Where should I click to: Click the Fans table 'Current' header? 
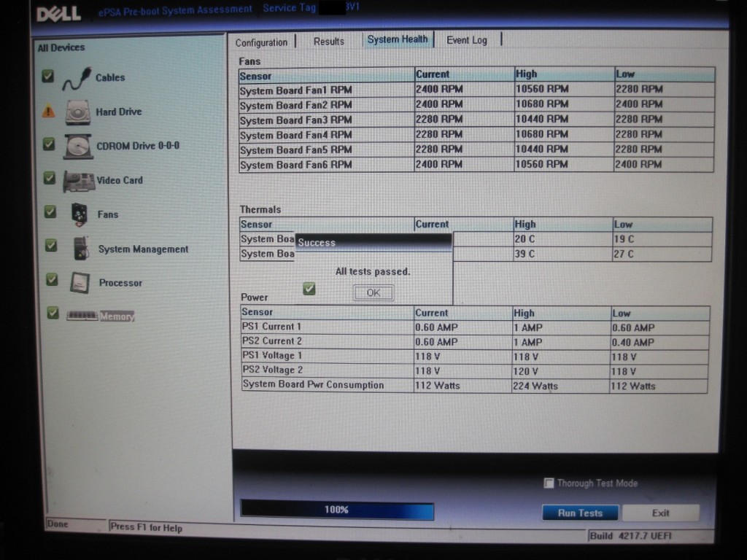(x=433, y=74)
